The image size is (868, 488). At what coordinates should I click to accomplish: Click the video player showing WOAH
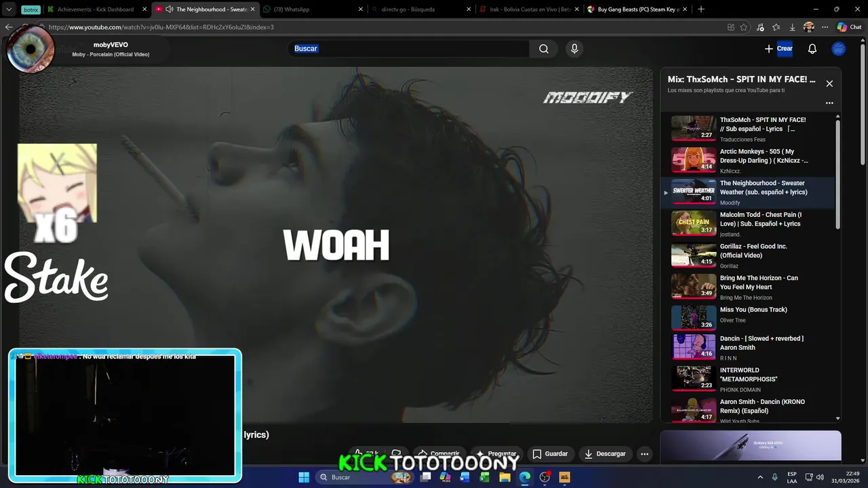coord(336,245)
